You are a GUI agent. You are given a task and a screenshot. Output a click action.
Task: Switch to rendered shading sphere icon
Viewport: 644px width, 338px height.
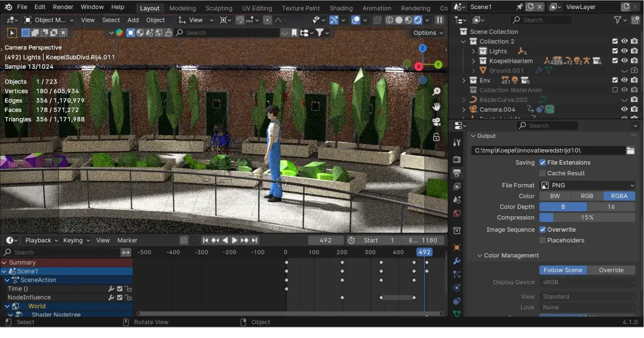(x=418, y=20)
